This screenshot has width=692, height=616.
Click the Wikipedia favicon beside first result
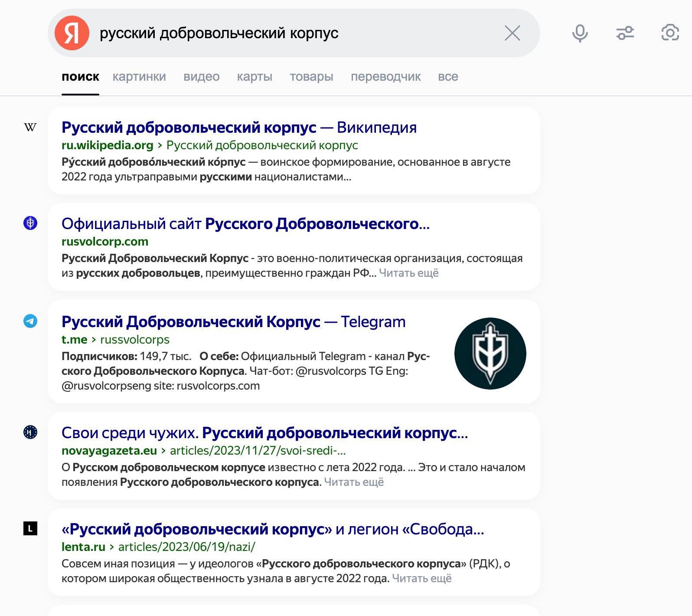click(x=30, y=127)
